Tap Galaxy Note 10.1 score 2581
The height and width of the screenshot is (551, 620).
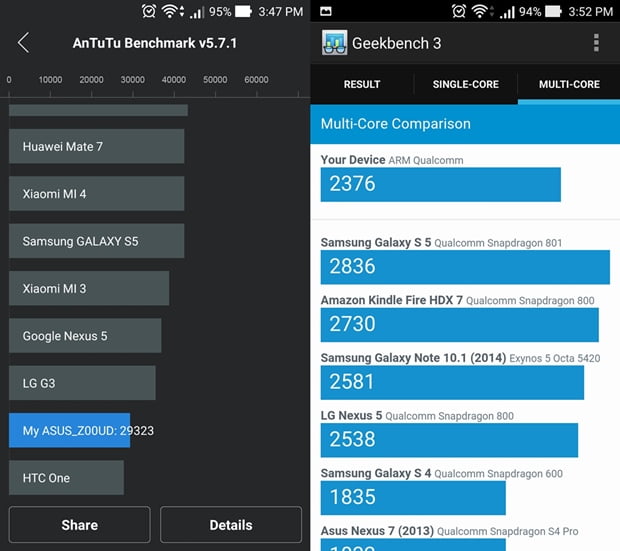[x=452, y=382]
